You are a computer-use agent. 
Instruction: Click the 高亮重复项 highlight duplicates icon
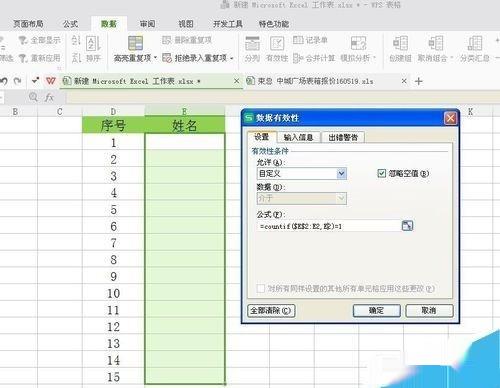pyautogui.click(x=135, y=43)
